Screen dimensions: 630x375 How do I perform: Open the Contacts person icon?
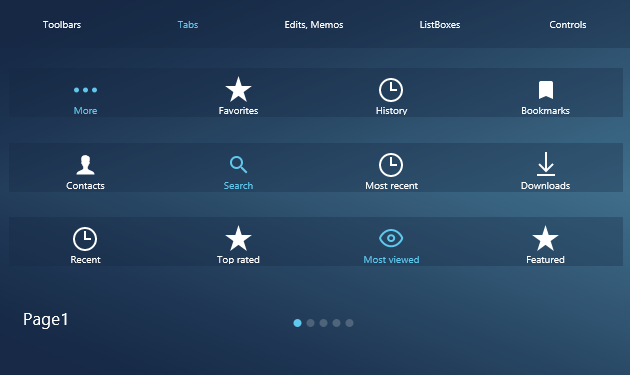(x=85, y=165)
